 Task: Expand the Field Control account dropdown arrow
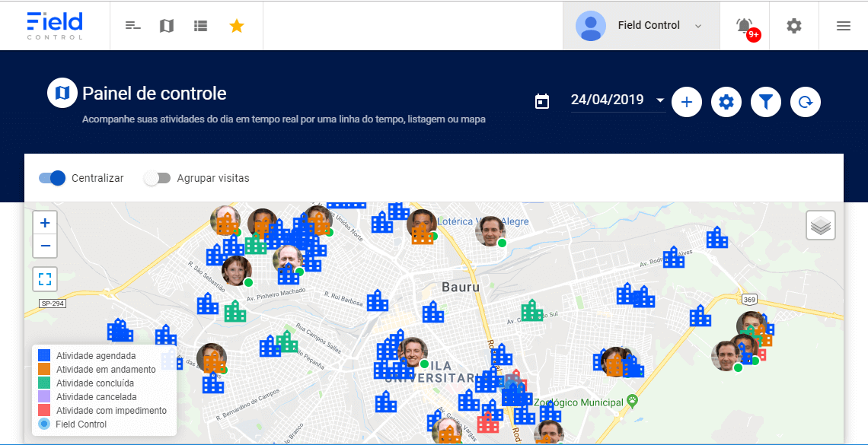tap(699, 26)
